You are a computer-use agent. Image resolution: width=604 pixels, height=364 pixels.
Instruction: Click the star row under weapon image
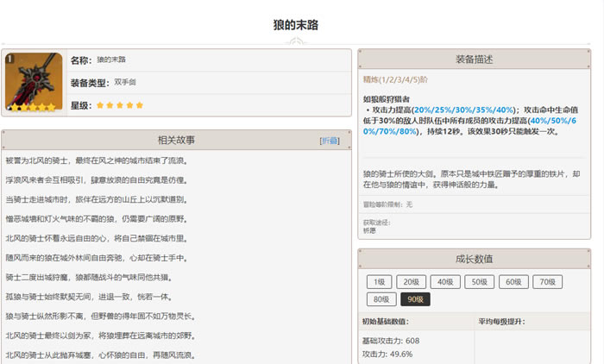(32, 108)
